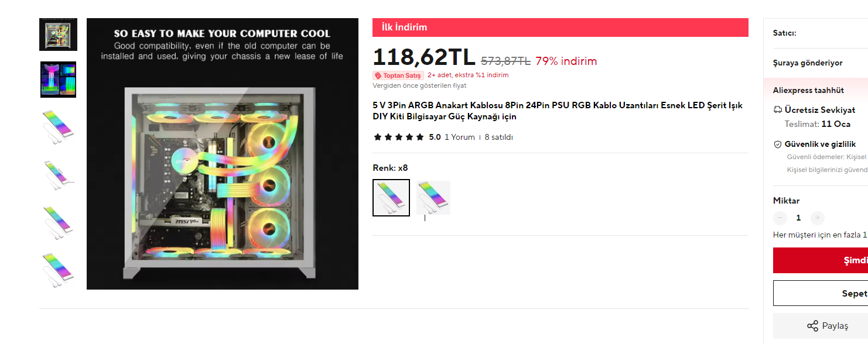Screen dimensions: 868x344
Task: Click the red Şimdi buy button
Action: click(x=821, y=260)
